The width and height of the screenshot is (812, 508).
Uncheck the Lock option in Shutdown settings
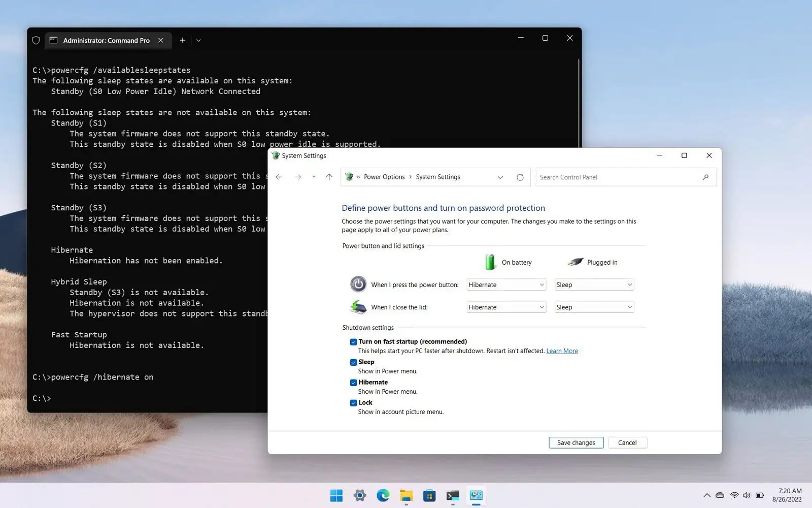353,402
